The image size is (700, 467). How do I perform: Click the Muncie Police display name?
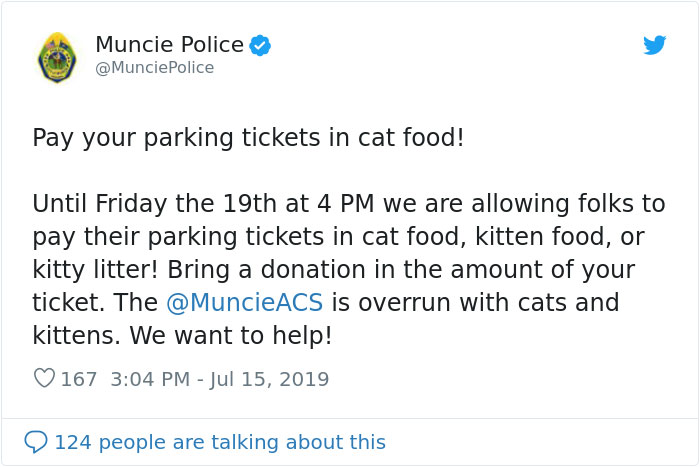[169, 45]
